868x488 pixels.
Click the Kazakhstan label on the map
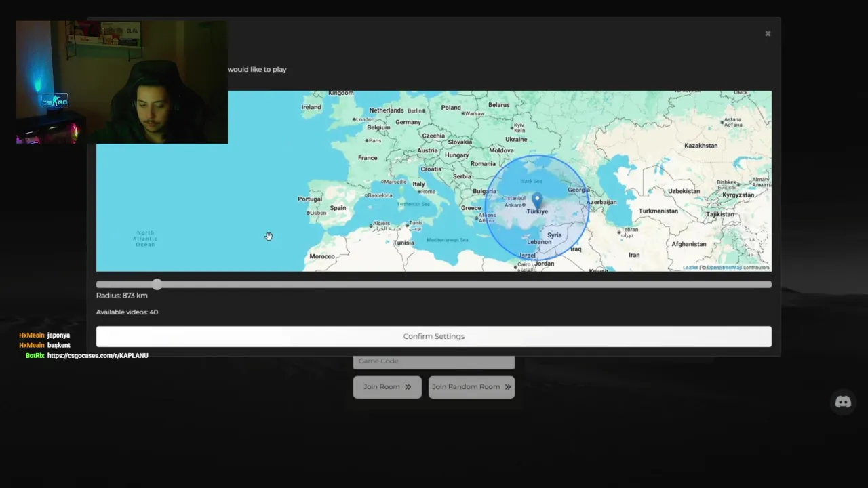701,146
